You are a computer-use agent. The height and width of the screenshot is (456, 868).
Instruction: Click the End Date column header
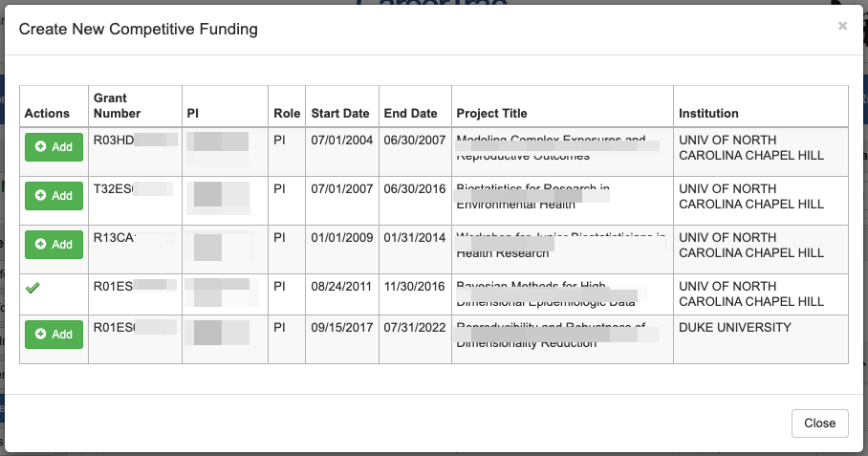point(410,114)
